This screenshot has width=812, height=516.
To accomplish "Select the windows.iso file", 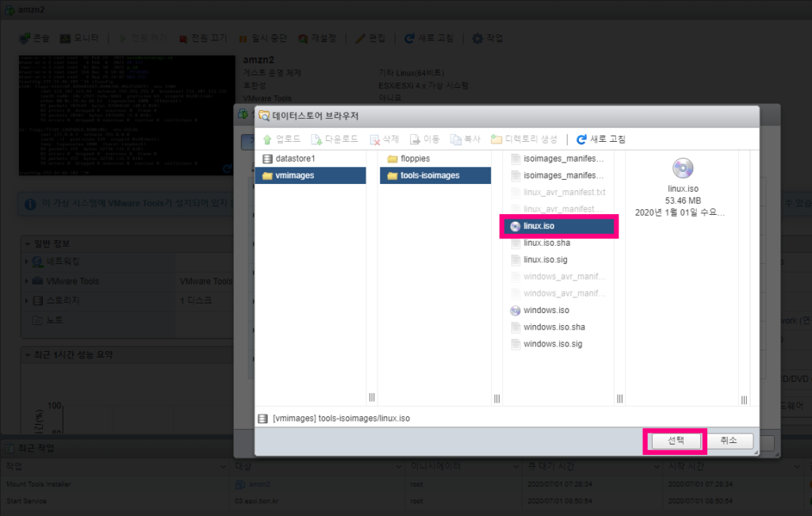I will click(x=559, y=310).
